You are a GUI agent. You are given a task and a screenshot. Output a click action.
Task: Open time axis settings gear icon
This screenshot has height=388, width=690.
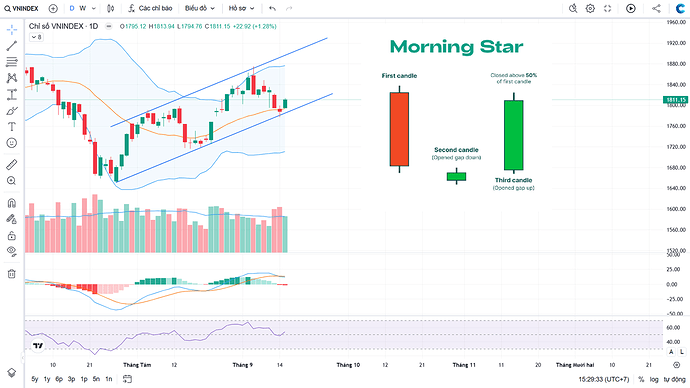point(677,365)
